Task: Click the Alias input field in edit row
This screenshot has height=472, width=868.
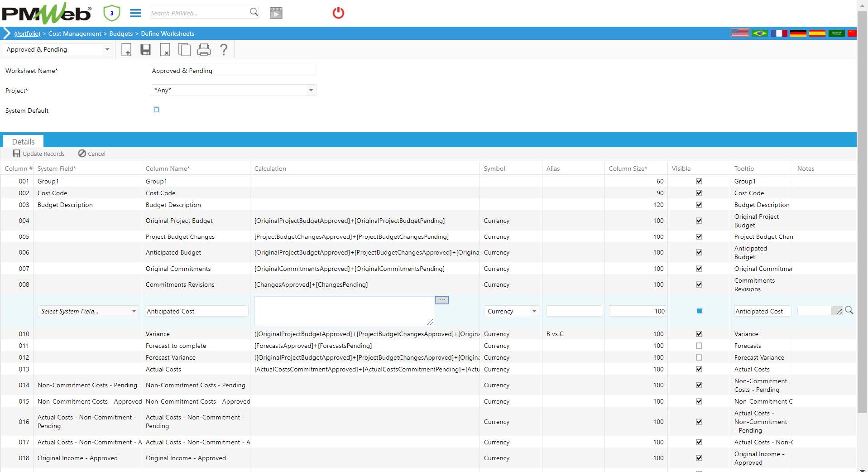Action: [574, 311]
